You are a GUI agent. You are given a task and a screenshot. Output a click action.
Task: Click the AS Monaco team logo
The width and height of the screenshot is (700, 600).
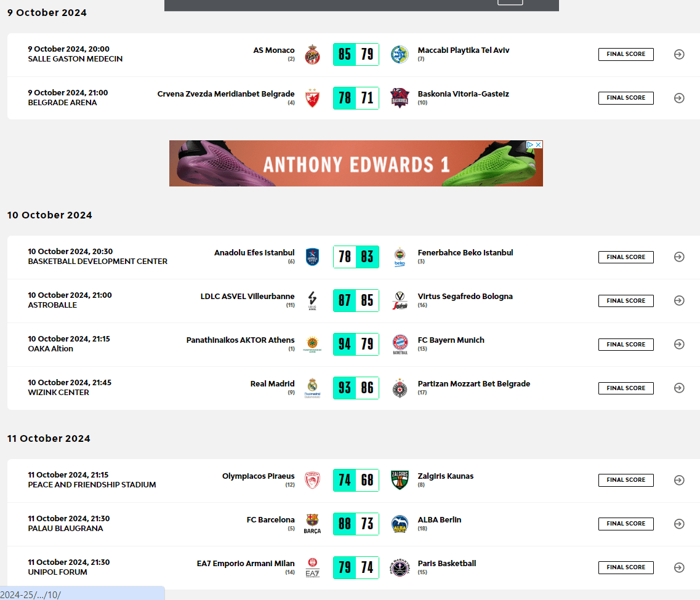[313, 54]
